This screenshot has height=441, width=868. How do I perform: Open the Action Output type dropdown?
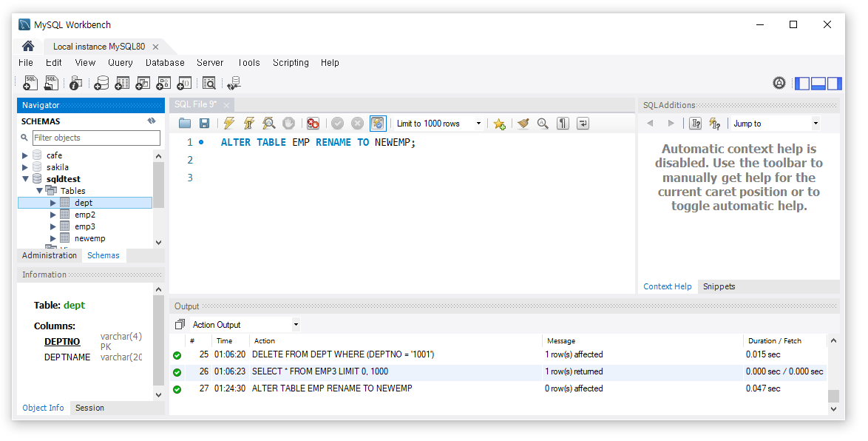245,325
